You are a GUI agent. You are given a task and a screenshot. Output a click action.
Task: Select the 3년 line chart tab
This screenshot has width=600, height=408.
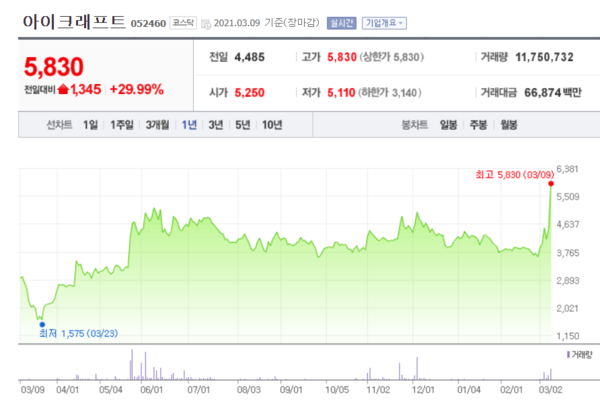click(216, 125)
